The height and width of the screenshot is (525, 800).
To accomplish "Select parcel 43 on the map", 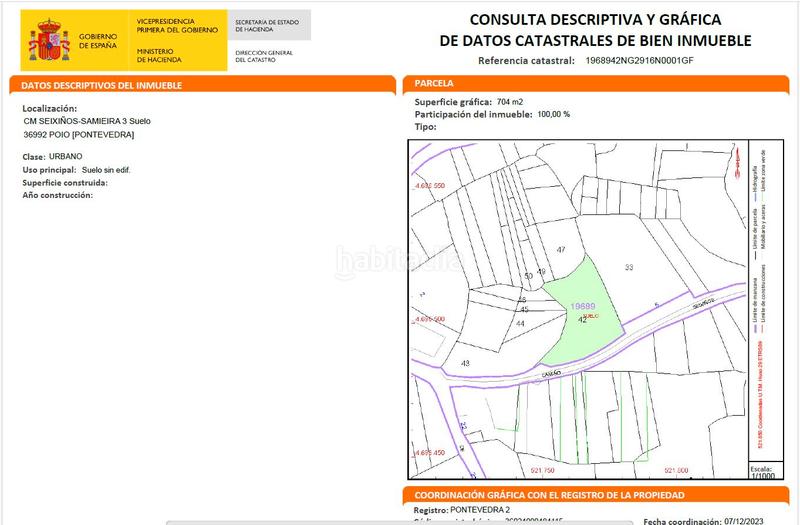I will (x=465, y=362).
